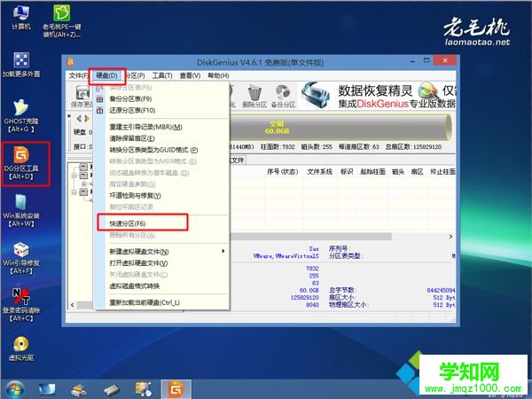Go to next disk with orange right arrow
The image size is (532, 399).
87,119
